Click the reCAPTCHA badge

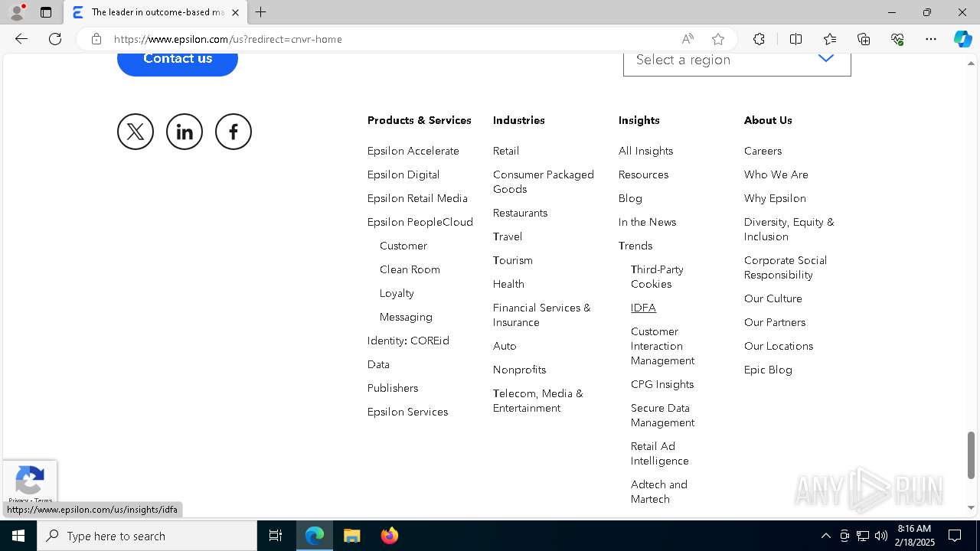[x=29, y=483]
